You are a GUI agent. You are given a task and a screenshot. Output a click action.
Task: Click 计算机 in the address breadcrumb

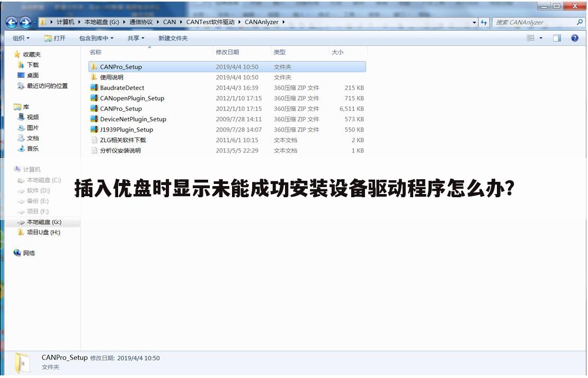pos(65,22)
